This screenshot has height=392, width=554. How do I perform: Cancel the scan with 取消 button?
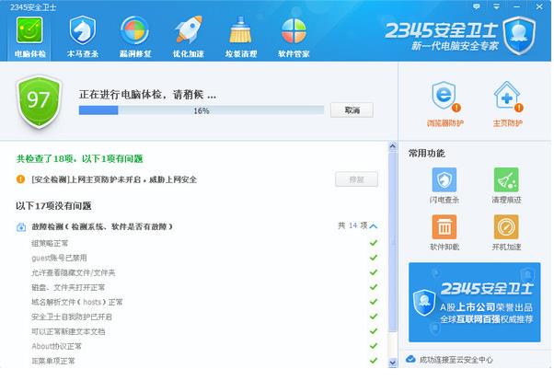[352, 110]
